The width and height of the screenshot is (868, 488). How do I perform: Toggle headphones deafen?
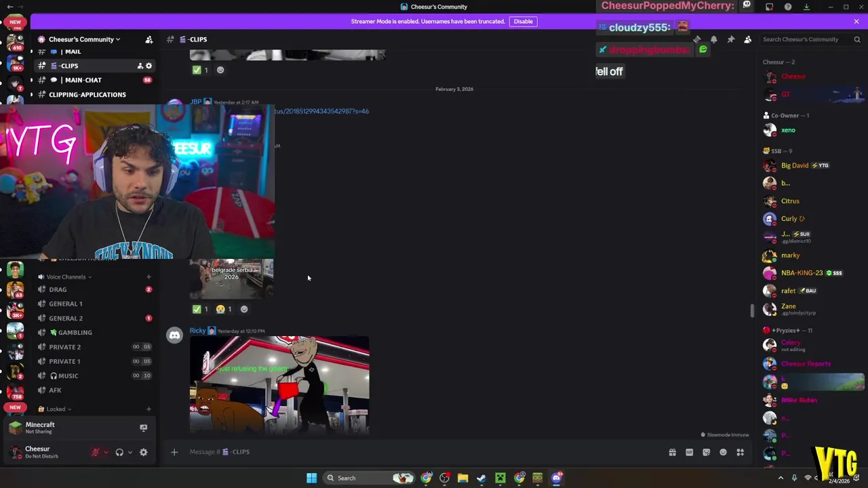point(119,452)
